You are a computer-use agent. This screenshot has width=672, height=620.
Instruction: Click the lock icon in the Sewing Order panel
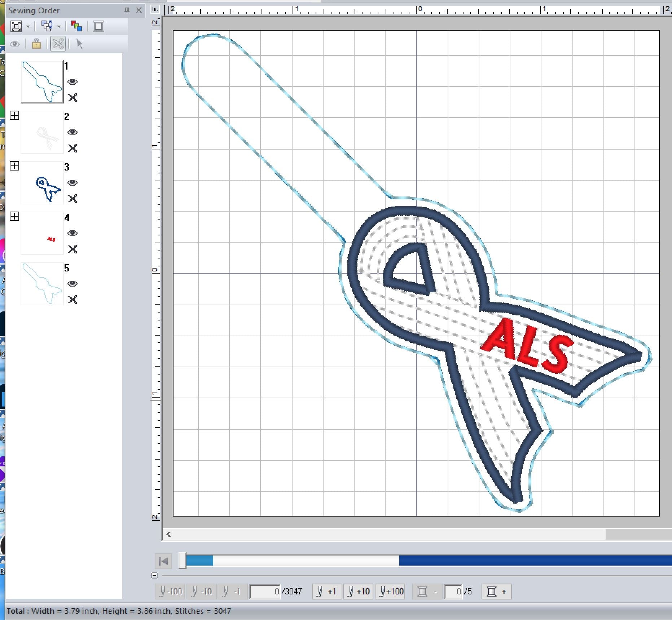click(x=36, y=44)
